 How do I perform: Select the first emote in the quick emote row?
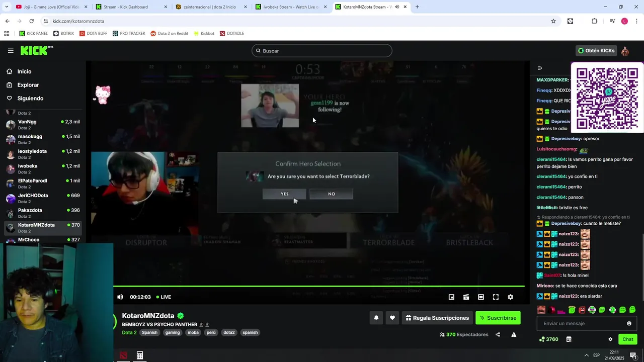coord(541,310)
